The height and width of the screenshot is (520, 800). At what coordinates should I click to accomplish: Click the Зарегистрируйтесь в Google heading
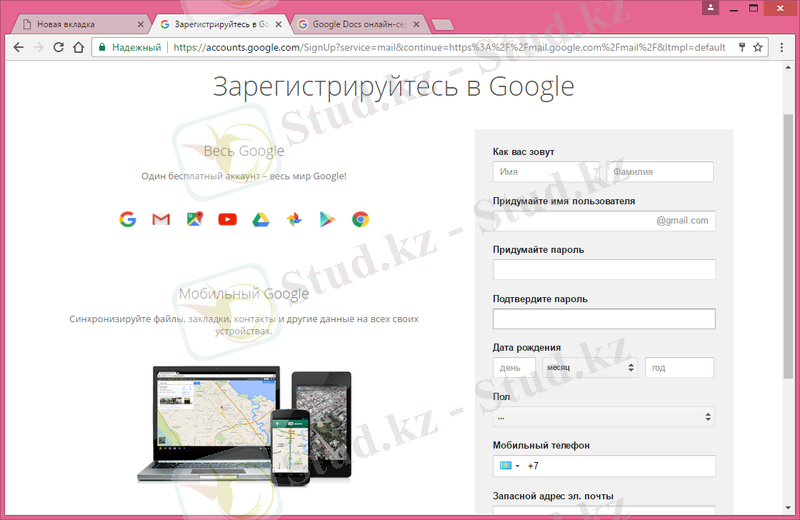pos(393,87)
